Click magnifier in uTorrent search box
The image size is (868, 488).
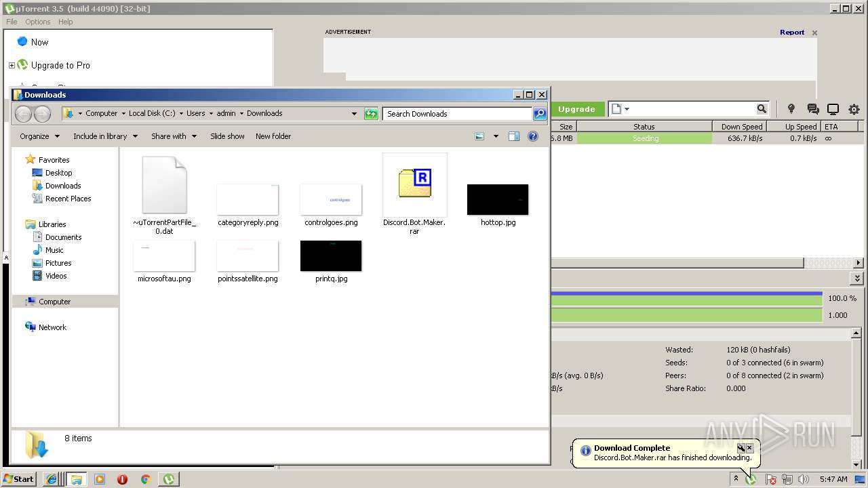point(762,109)
